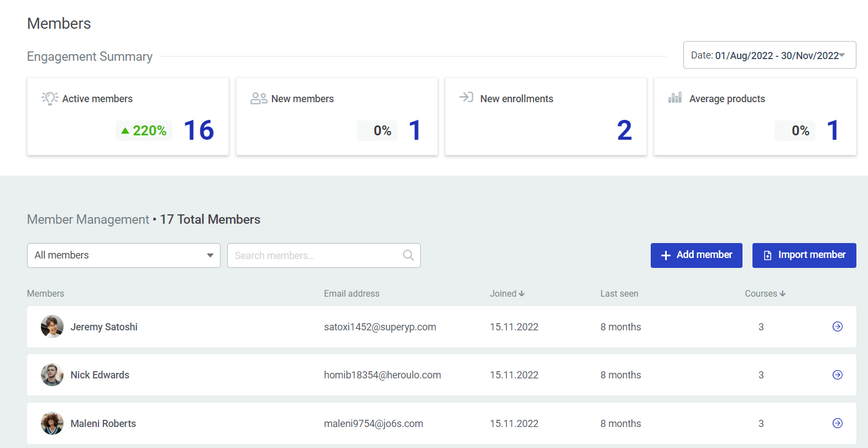Image resolution: width=868 pixels, height=448 pixels.
Task: Select Maleni Roberts' name in the list
Action: (x=103, y=424)
